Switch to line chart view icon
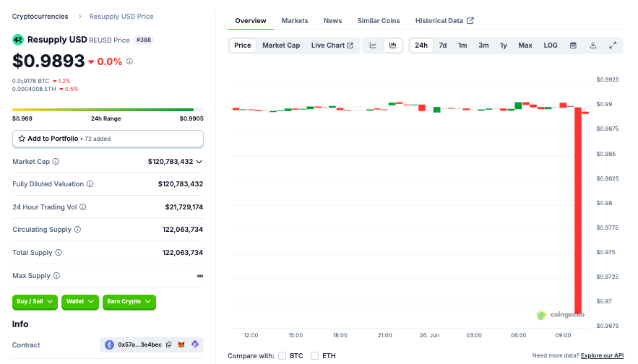The image size is (638, 364). (373, 45)
